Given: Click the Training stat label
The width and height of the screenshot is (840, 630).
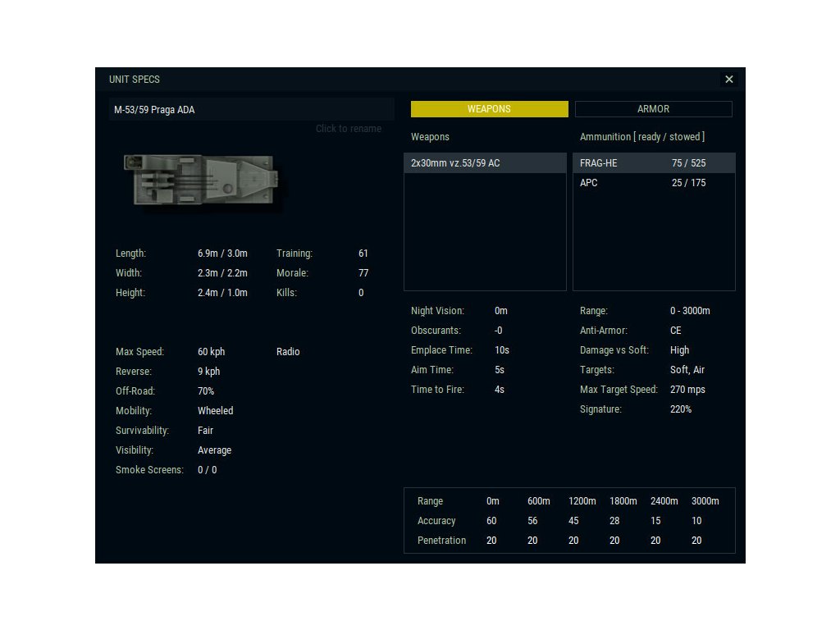Looking at the screenshot, I should coord(294,253).
